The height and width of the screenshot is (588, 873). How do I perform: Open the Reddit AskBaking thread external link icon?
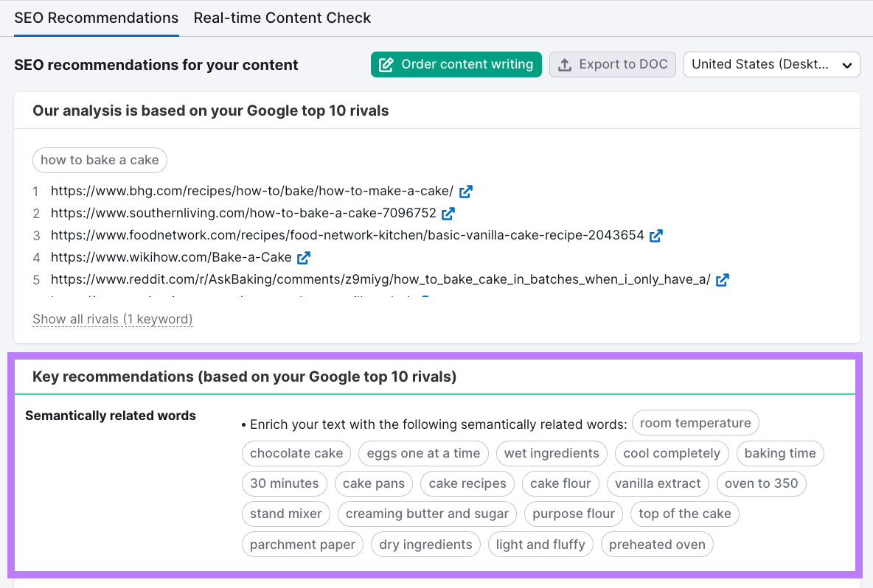coord(723,280)
